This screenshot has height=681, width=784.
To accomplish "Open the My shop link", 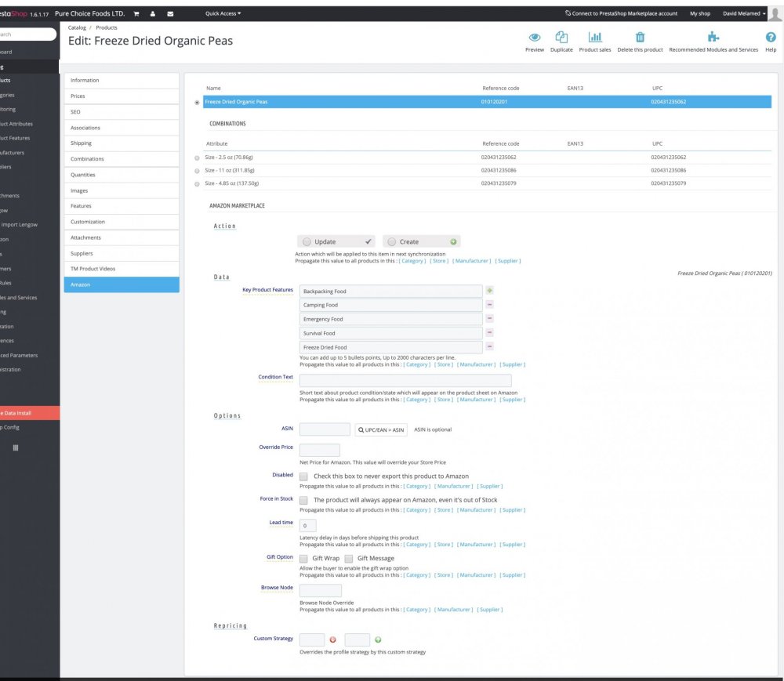I will coord(700,13).
